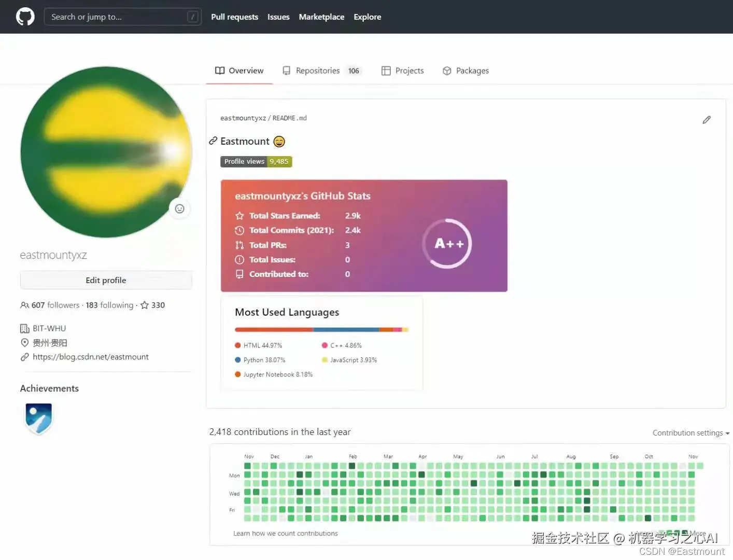Click the grinning emoji after Eastmount

(279, 141)
